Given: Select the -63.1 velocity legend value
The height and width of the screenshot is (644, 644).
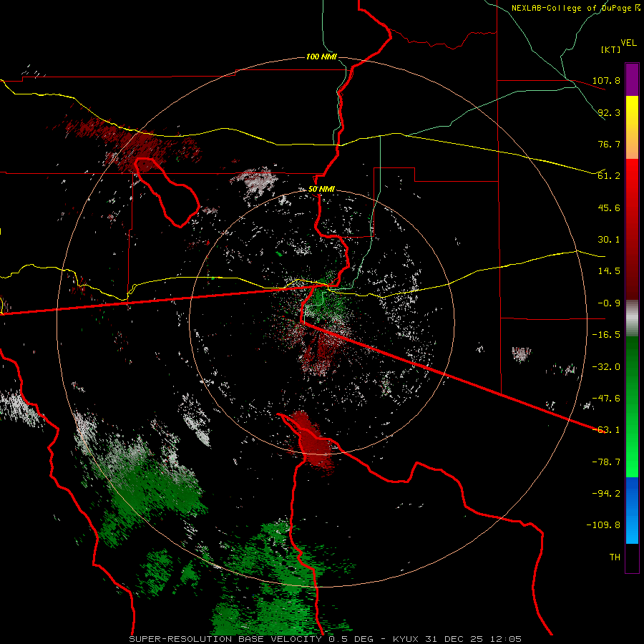Looking at the screenshot, I should (x=606, y=430).
